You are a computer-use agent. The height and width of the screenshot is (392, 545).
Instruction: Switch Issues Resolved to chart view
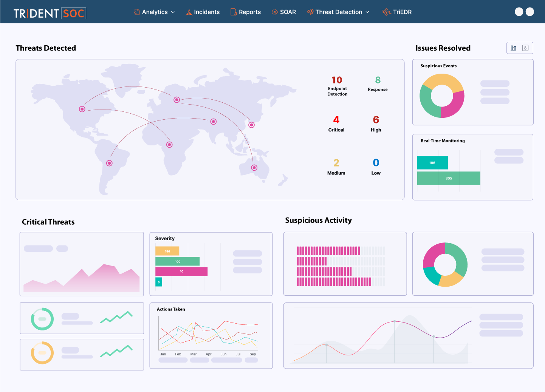[513, 48]
